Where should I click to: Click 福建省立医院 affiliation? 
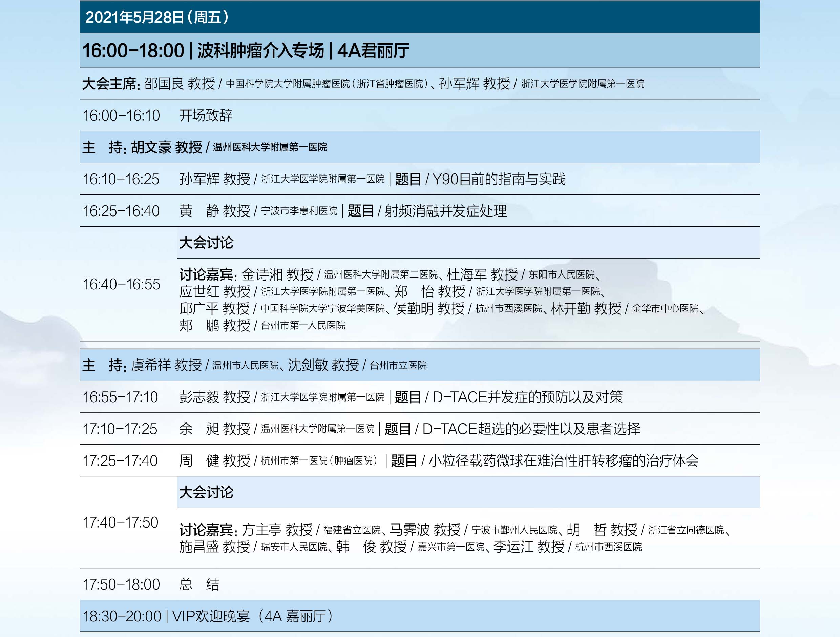tap(352, 530)
